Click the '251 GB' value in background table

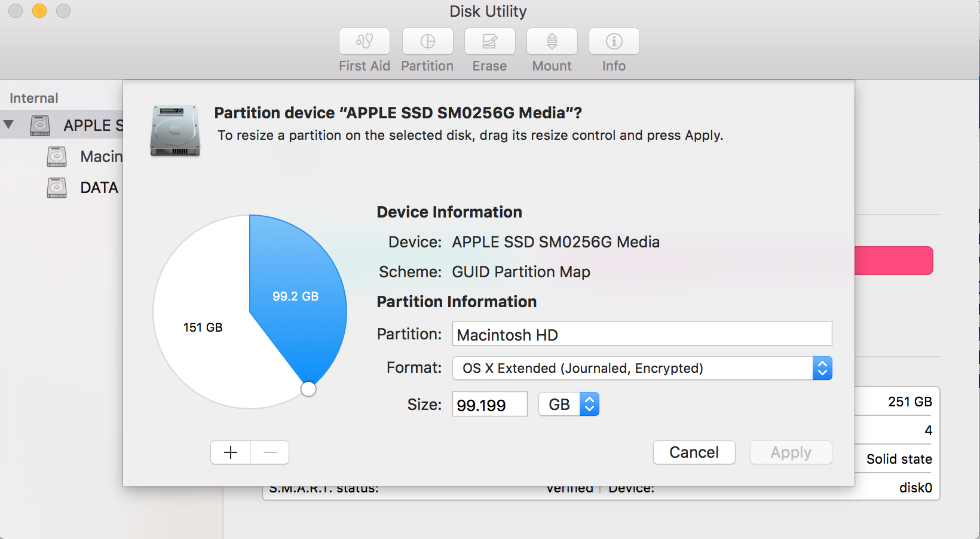click(x=910, y=402)
